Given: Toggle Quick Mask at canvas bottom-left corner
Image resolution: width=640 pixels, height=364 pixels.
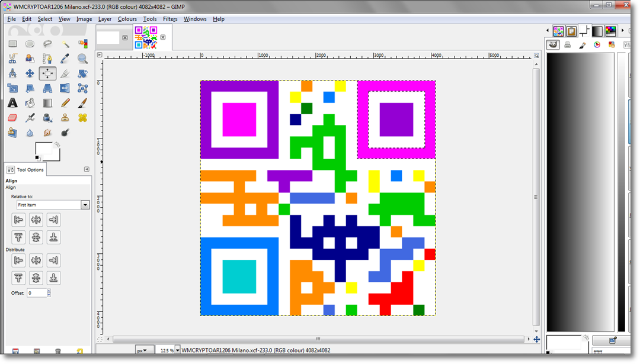Looking at the screenshot, I should coord(100,339).
